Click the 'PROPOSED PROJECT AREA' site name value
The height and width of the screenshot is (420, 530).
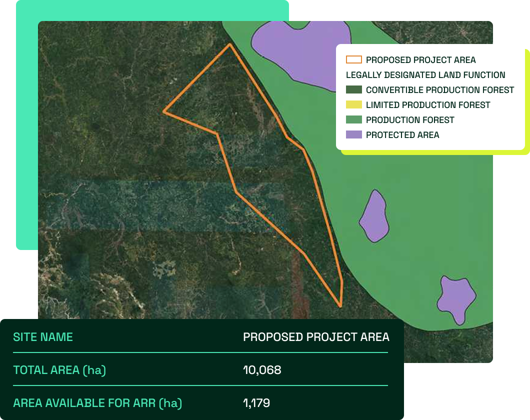click(316, 337)
